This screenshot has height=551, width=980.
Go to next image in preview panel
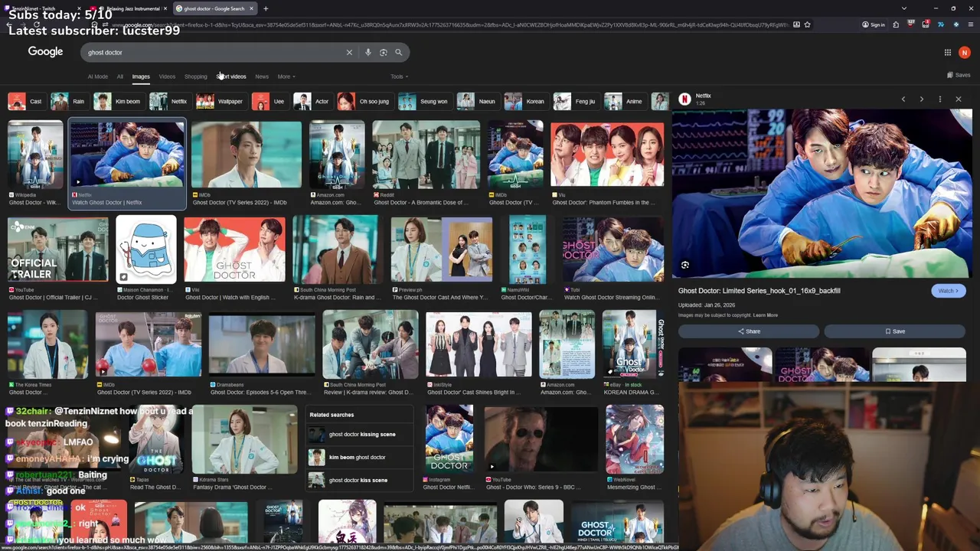click(x=922, y=99)
